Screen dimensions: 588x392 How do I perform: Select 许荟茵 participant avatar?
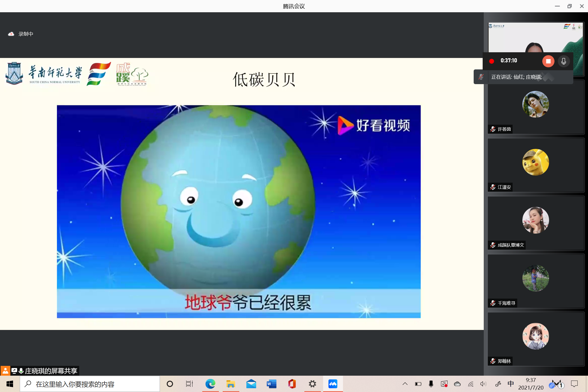coord(535,104)
